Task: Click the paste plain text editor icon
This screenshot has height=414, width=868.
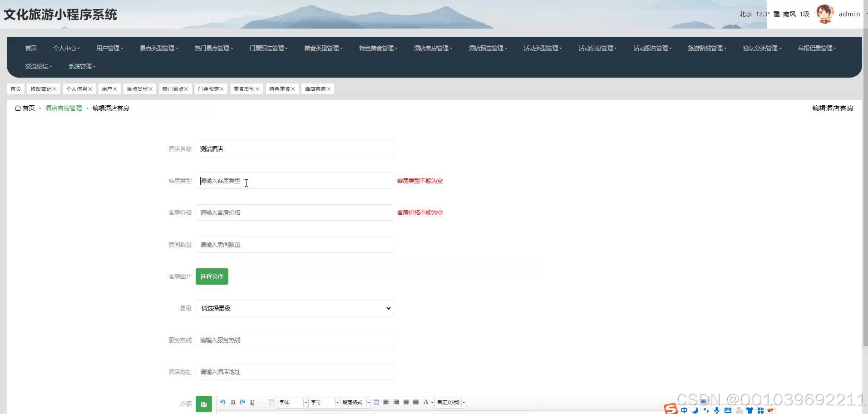Action: pos(271,402)
